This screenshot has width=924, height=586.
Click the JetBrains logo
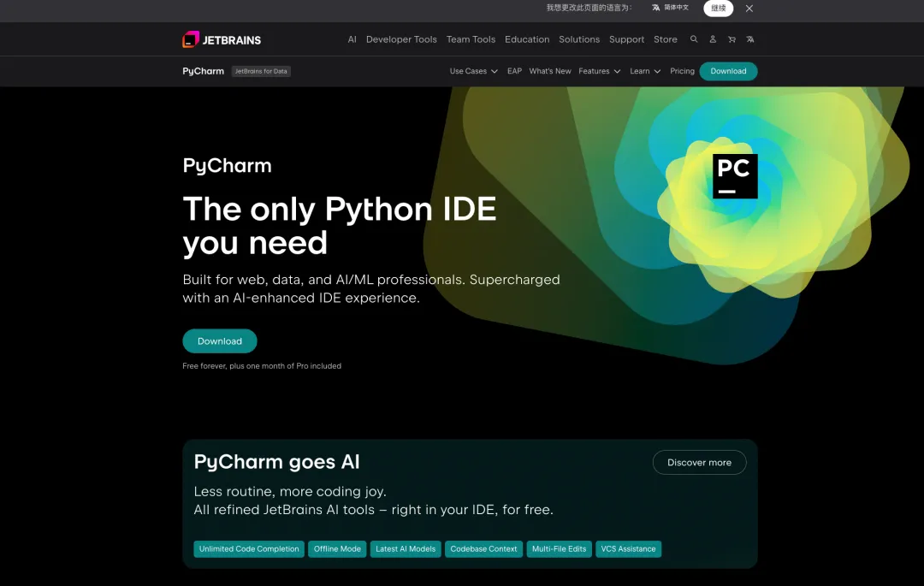click(x=222, y=39)
